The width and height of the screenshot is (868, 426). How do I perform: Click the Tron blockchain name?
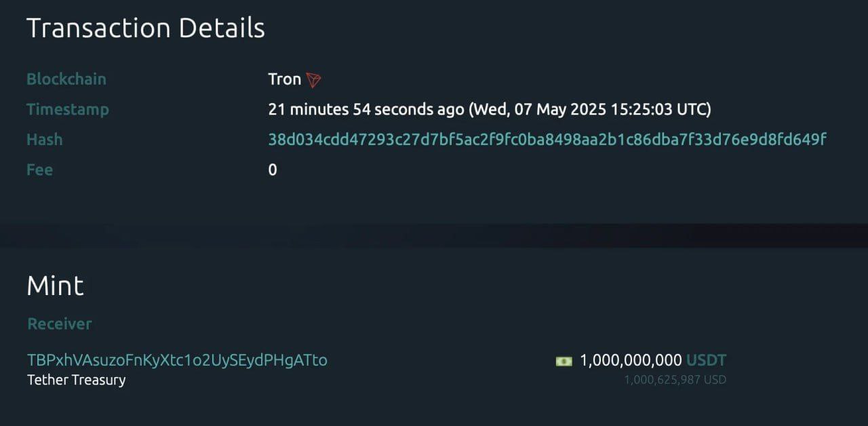click(x=284, y=79)
